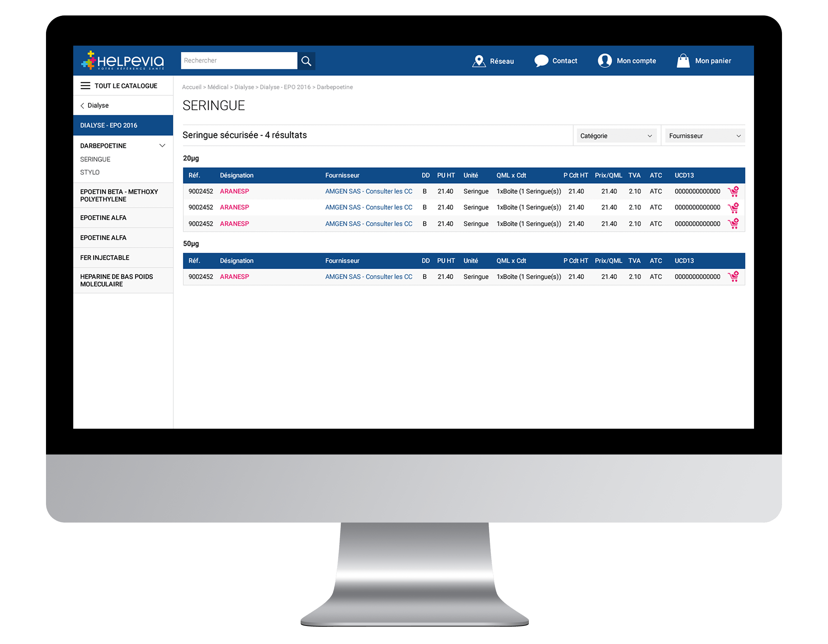The height and width of the screenshot is (644, 828).
Task: Select SERINGUE in the sidebar
Action: coord(95,159)
